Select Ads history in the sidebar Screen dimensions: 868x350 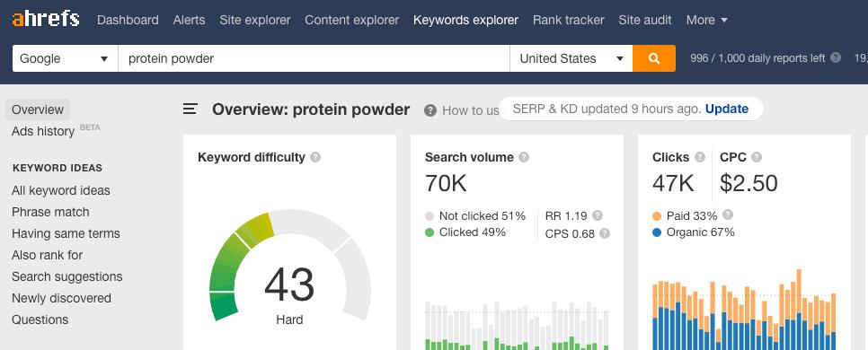(x=43, y=131)
